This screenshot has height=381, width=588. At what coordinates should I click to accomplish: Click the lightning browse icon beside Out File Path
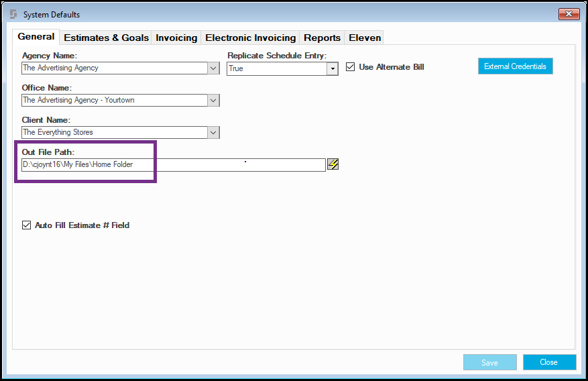coord(333,164)
